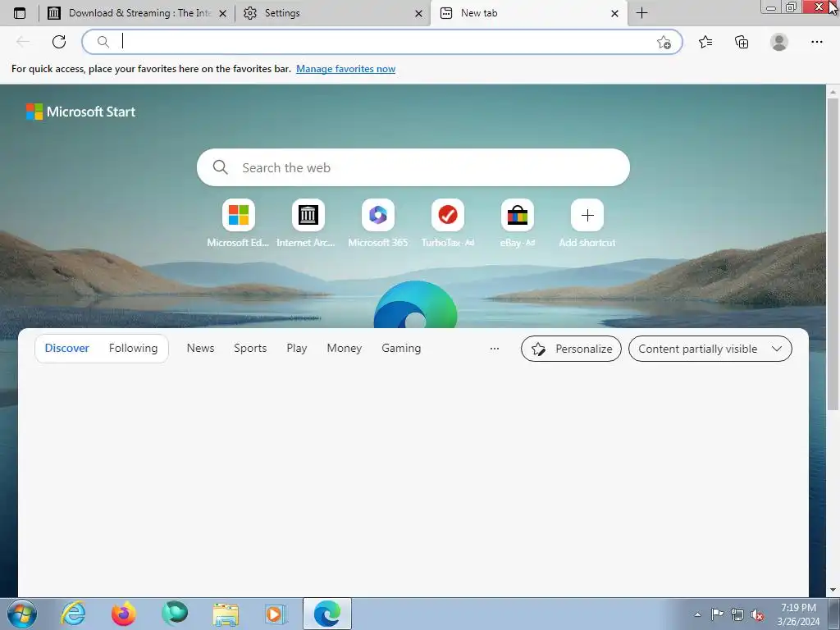Viewport: 840px width, 630px height.
Task: Launch Firefox from taskbar
Action: 123,614
